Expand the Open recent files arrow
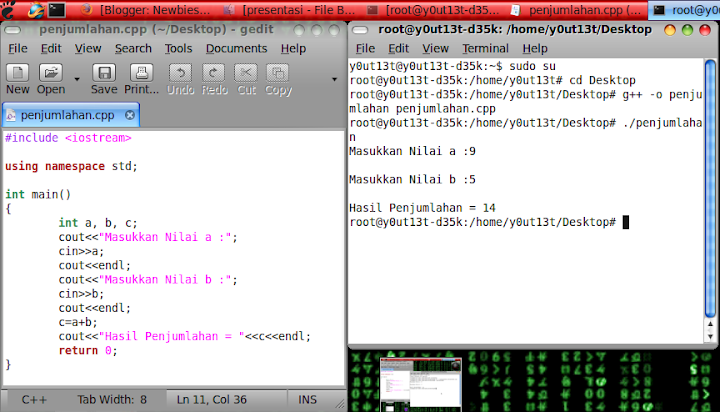 (x=77, y=79)
